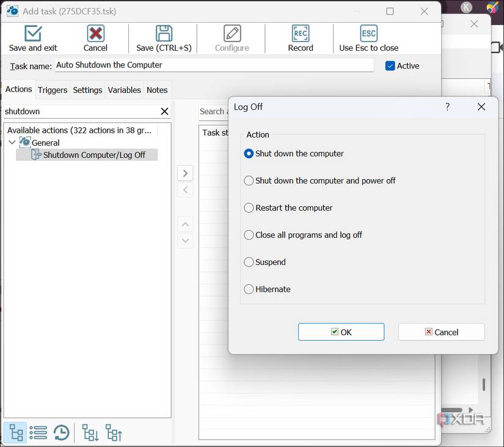The image size is (504, 447).
Task: Switch to the Triggers tab
Action: tap(52, 90)
